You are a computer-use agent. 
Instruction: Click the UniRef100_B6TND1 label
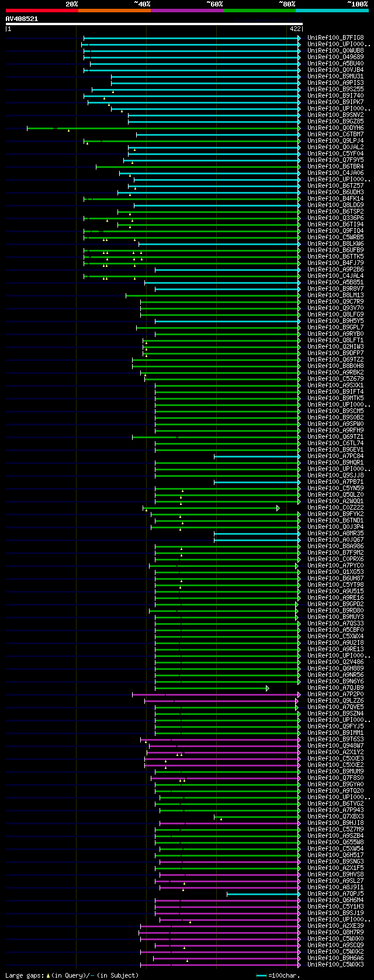[335, 521]
